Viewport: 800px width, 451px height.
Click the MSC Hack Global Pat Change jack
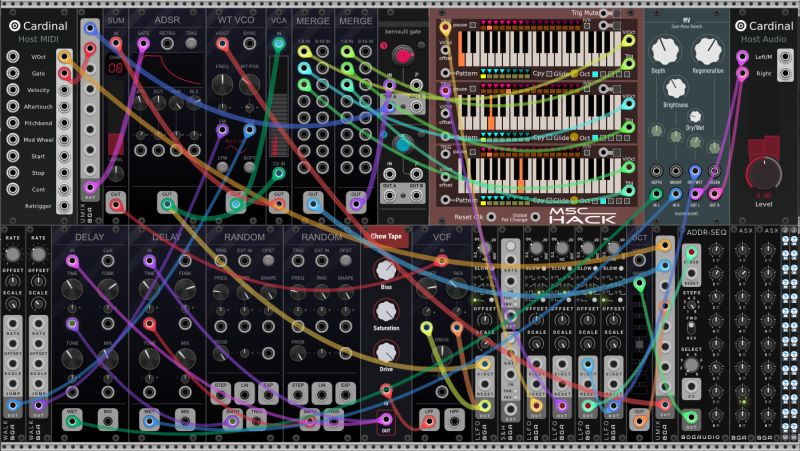[x=535, y=217]
